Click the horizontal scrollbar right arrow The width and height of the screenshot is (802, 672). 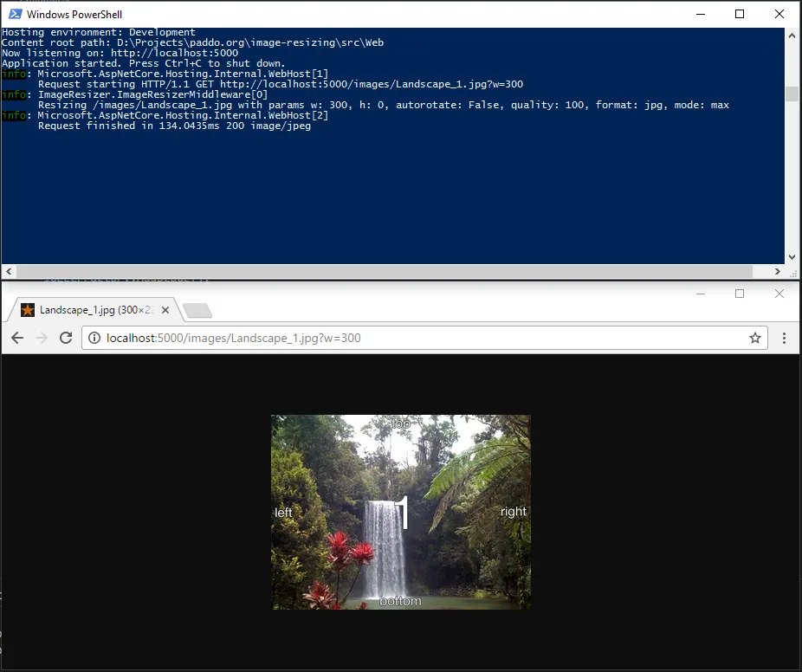pos(779,270)
